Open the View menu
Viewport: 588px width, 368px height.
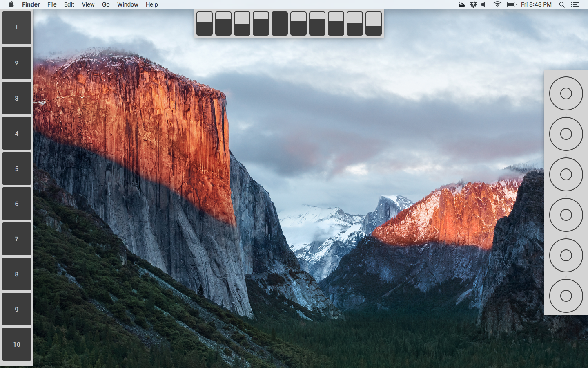pyautogui.click(x=88, y=4)
